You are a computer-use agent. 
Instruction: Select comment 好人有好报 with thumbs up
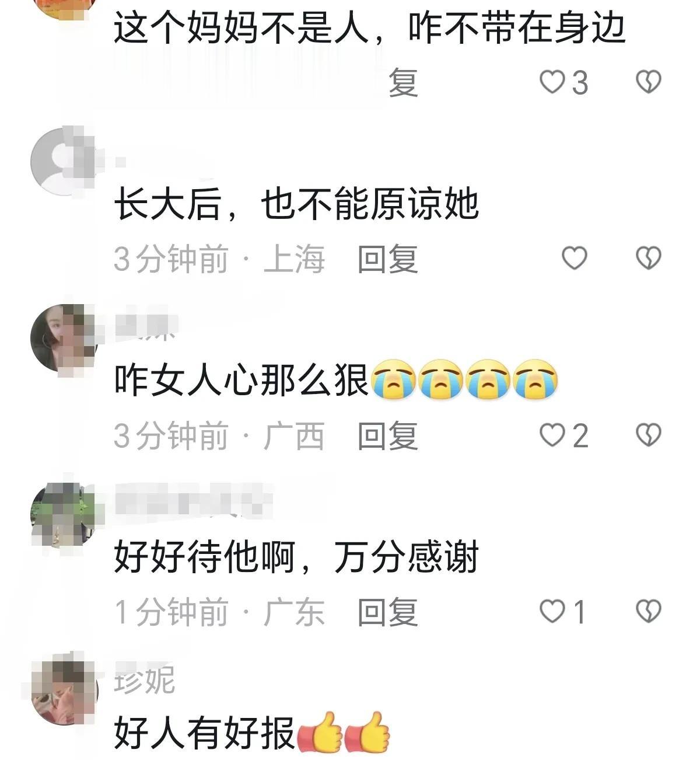pyautogui.click(x=251, y=733)
